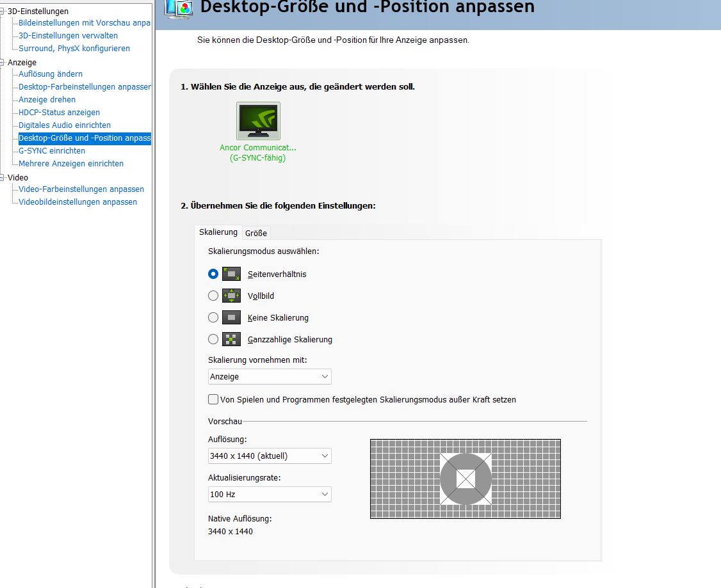Open Surround, PhysX konfigurieren
Screen dimensions: 721x588
(x=74, y=48)
